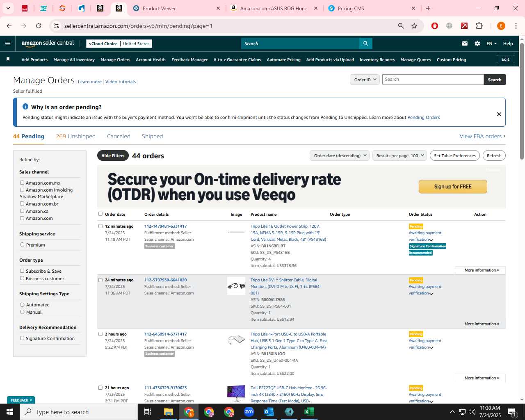Click the browser zoom magnifier icon
525x420 pixels.
pyautogui.click(x=401, y=26)
